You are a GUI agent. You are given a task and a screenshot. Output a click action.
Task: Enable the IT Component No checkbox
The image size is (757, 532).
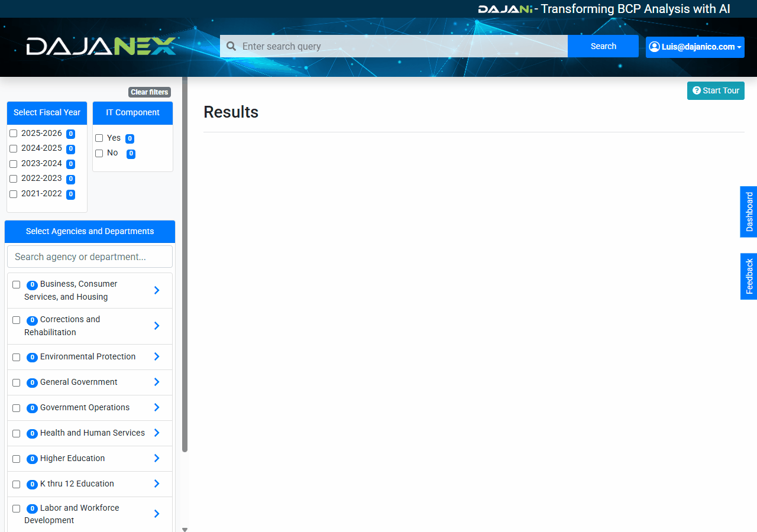click(x=99, y=154)
